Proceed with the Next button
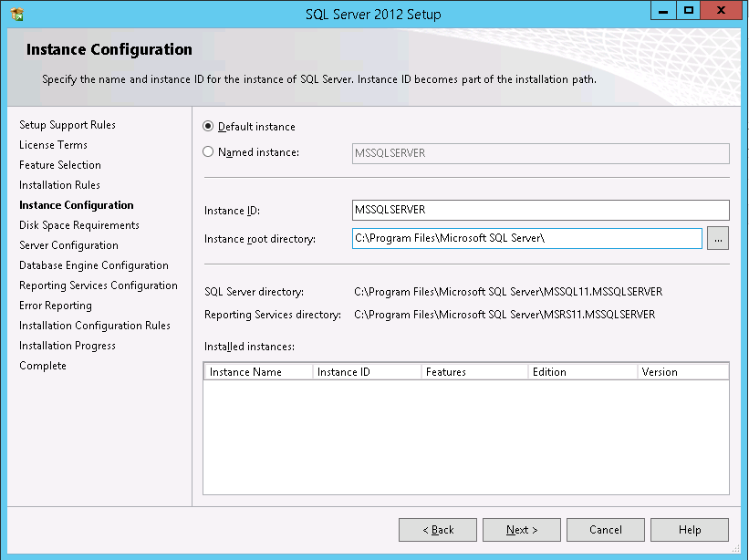Screen dimensions: 749x560 click(x=522, y=530)
